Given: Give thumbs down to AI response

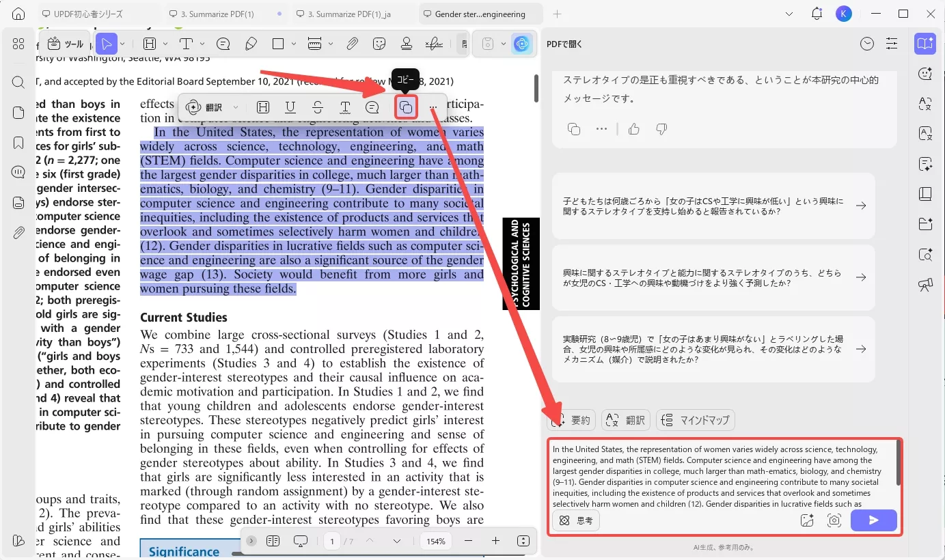Looking at the screenshot, I should tap(661, 128).
